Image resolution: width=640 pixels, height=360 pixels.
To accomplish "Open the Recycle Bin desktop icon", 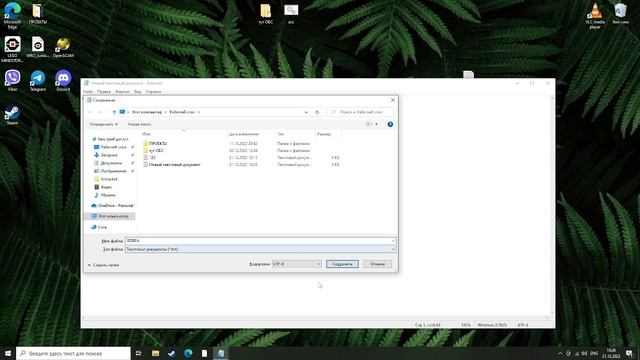I will (x=620, y=13).
